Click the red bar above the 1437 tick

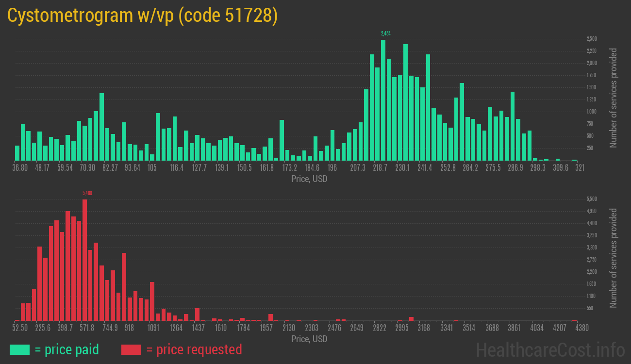[x=197, y=314]
